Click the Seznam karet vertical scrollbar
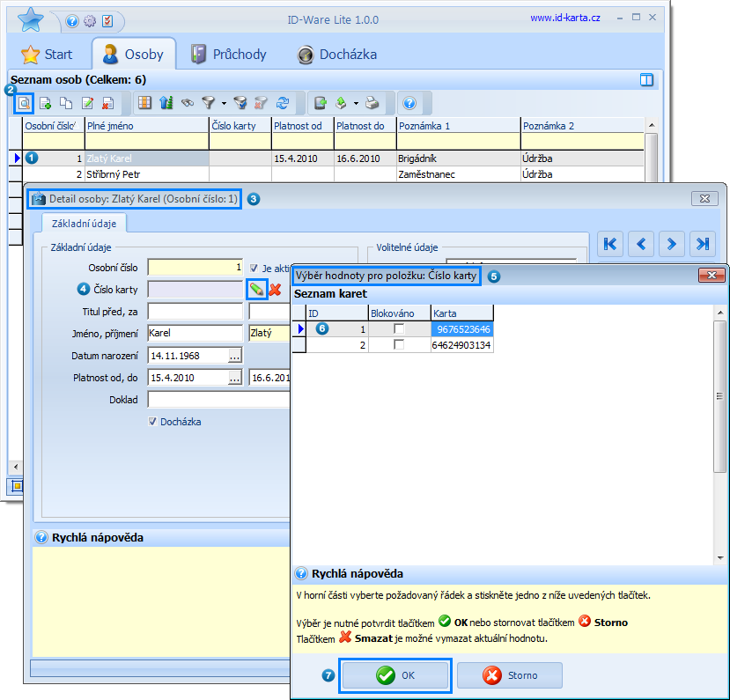Image resolution: width=730 pixels, height=700 pixels. point(720,435)
